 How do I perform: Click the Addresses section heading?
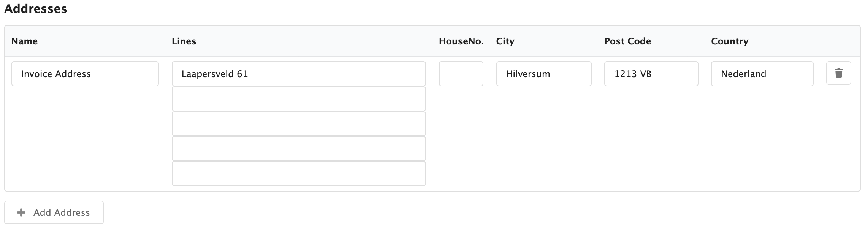[35, 8]
